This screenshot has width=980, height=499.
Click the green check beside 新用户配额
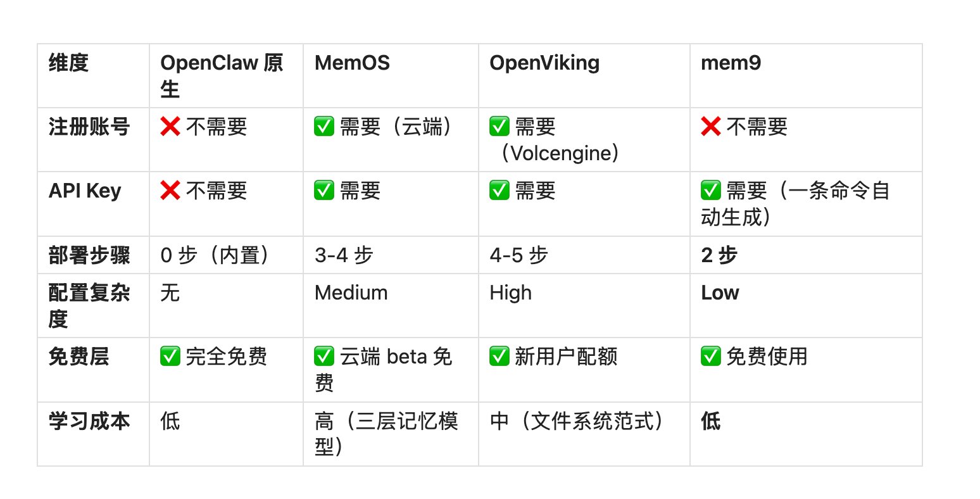click(x=499, y=357)
